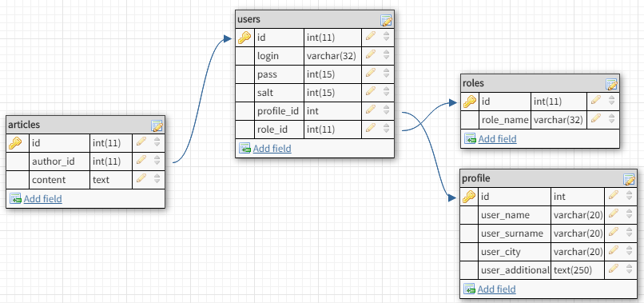Edit the login field with pencil icon
This screenshot has width=644, height=303.
coord(371,54)
